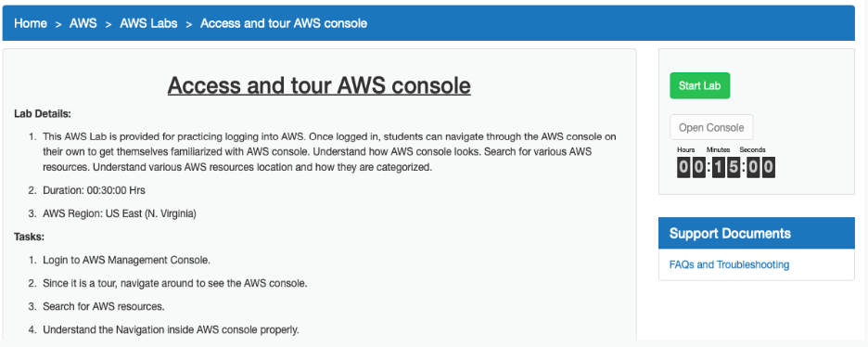Click the Hours label above the timer

pos(686,150)
